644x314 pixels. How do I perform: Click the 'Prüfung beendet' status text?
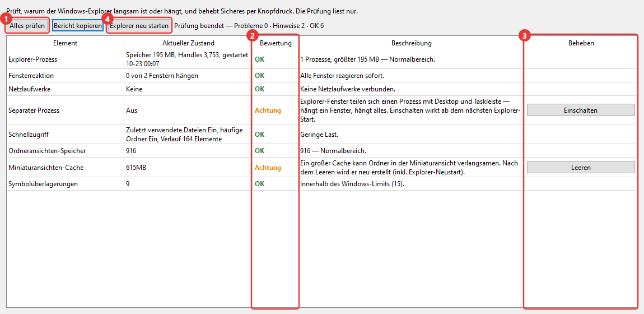[249, 26]
